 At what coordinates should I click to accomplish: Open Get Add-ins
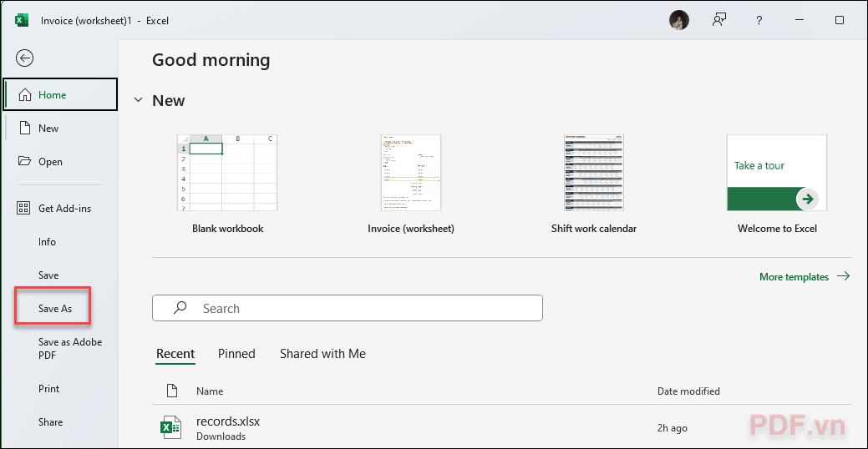[x=60, y=209]
